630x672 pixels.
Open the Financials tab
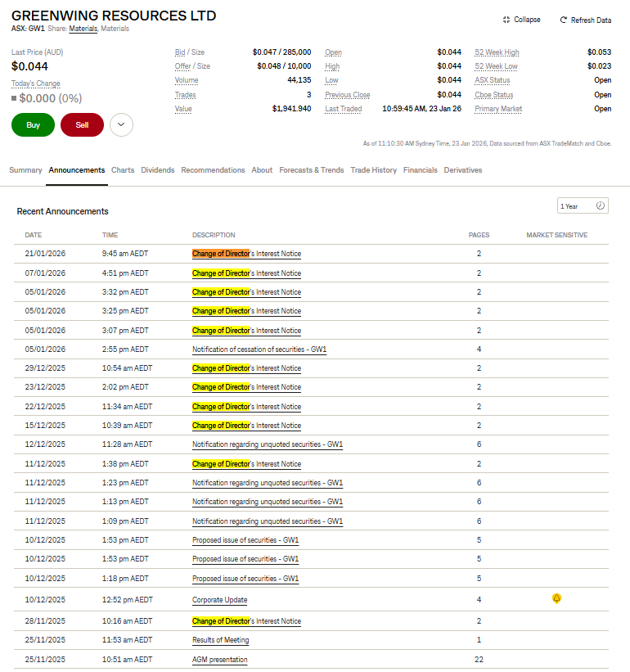coord(421,170)
